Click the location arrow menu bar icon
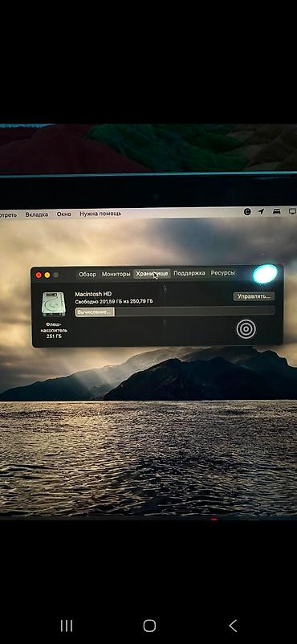Screen dimensions: 297x644 click(261, 211)
